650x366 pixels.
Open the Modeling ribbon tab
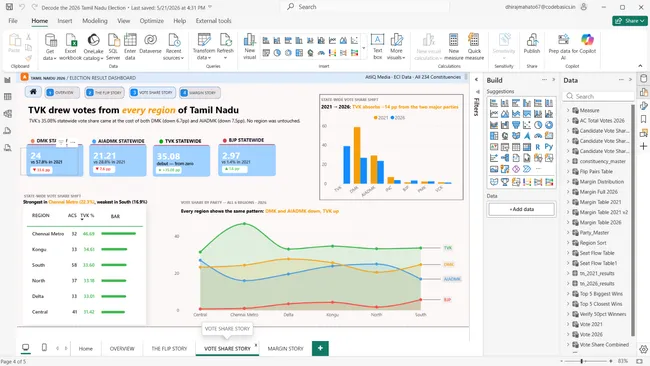95,21
